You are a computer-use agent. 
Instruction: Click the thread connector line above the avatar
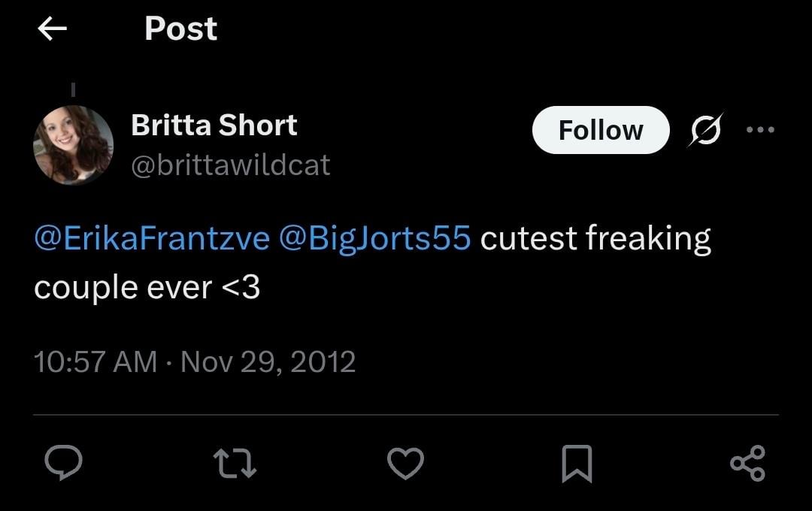pos(73,89)
